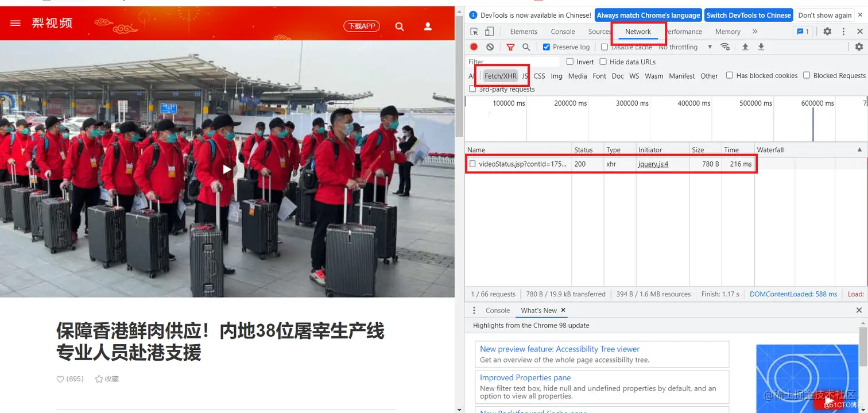The image size is (868, 413).
Task: Import HAR file with the upload arrow
Action: point(745,47)
